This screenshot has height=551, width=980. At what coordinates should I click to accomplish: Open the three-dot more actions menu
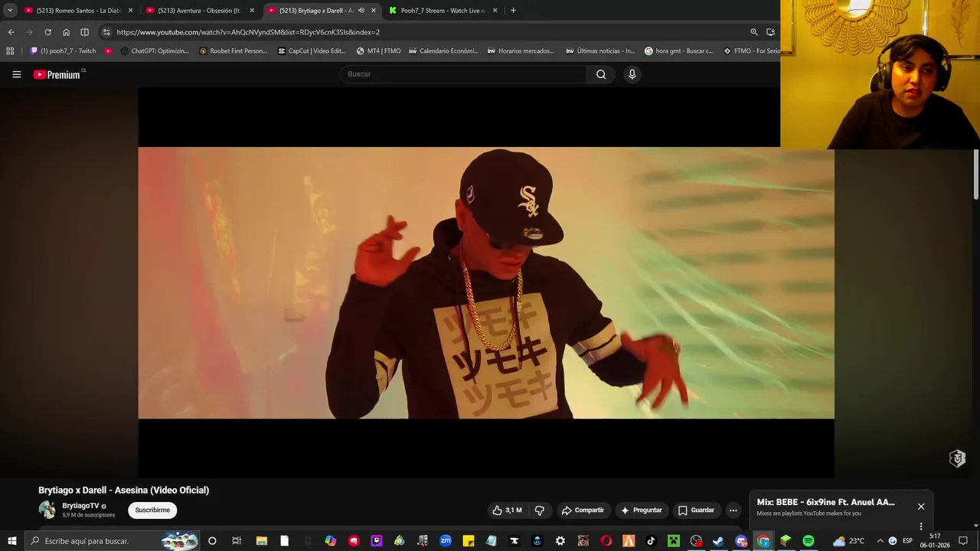tap(733, 510)
